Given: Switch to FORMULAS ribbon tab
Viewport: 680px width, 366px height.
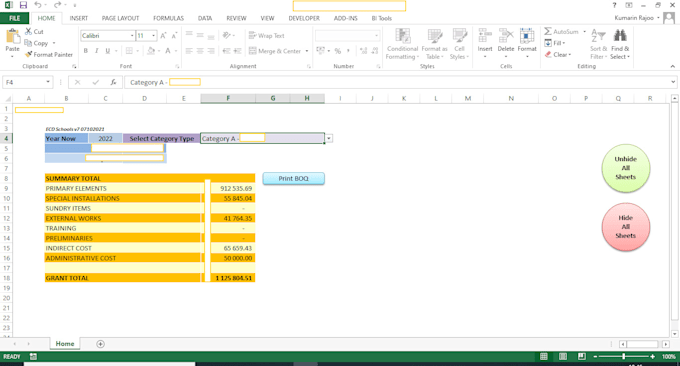Looking at the screenshot, I should (x=168, y=18).
